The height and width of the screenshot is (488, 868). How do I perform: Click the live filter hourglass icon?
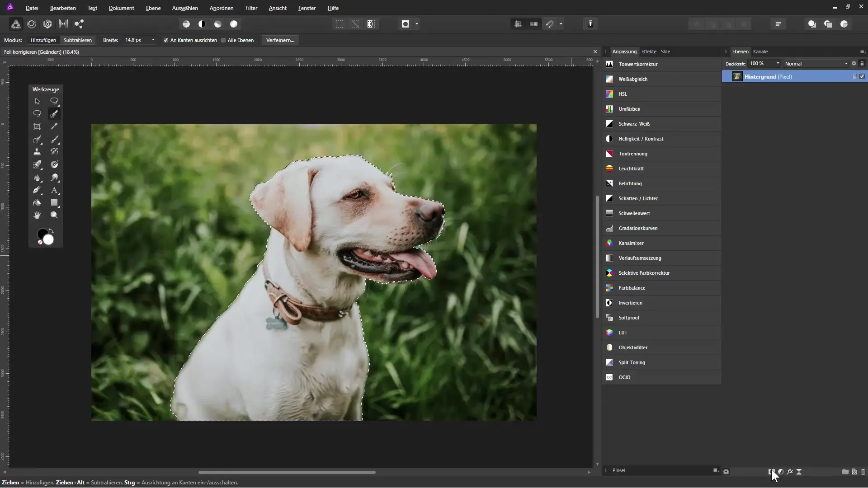click(x=799, y=471)
